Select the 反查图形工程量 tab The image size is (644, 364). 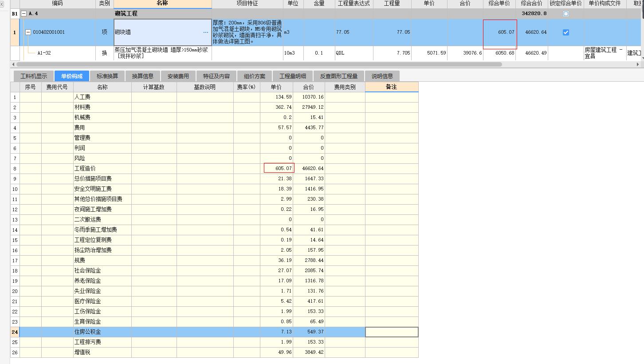pyautogui.click(x=339, y=76)
